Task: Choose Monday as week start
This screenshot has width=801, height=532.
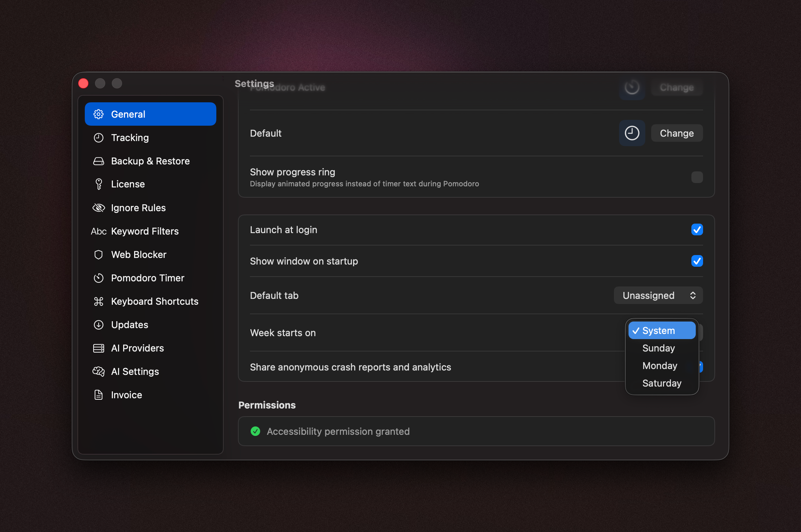Action: 660,366
